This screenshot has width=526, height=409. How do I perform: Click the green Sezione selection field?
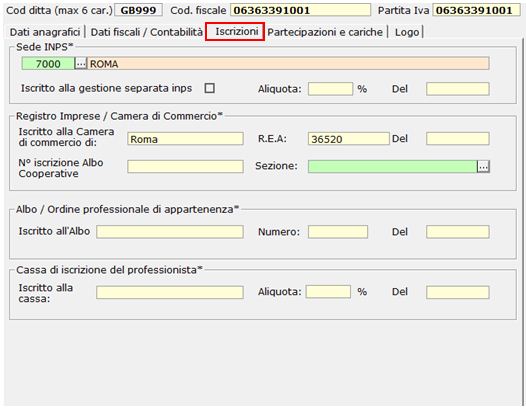(x=392, y=166)
